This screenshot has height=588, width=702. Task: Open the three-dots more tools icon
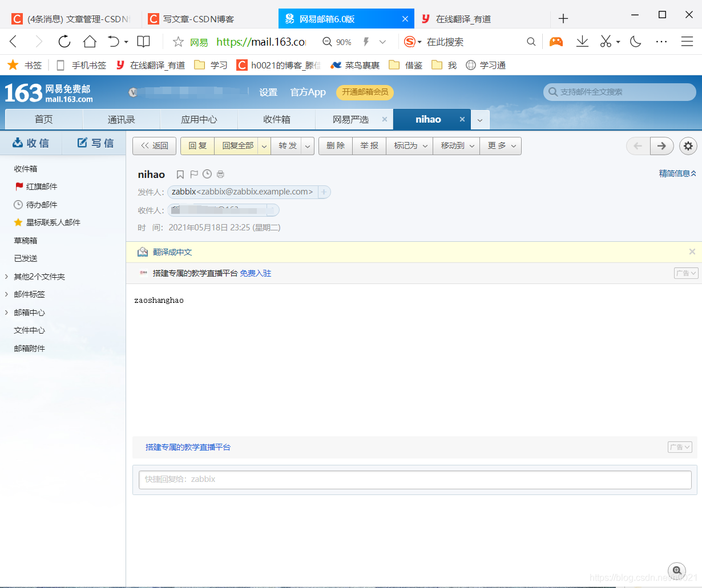click(x=661, y=42)
